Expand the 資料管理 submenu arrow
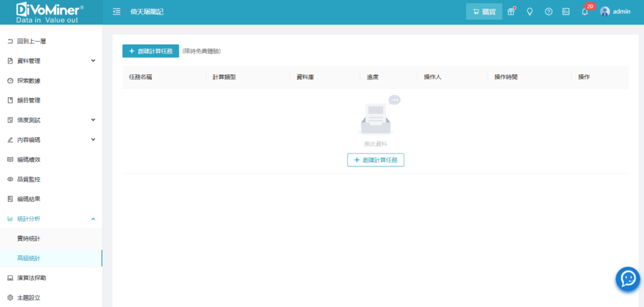644x307 pixels. pos(93,61)
